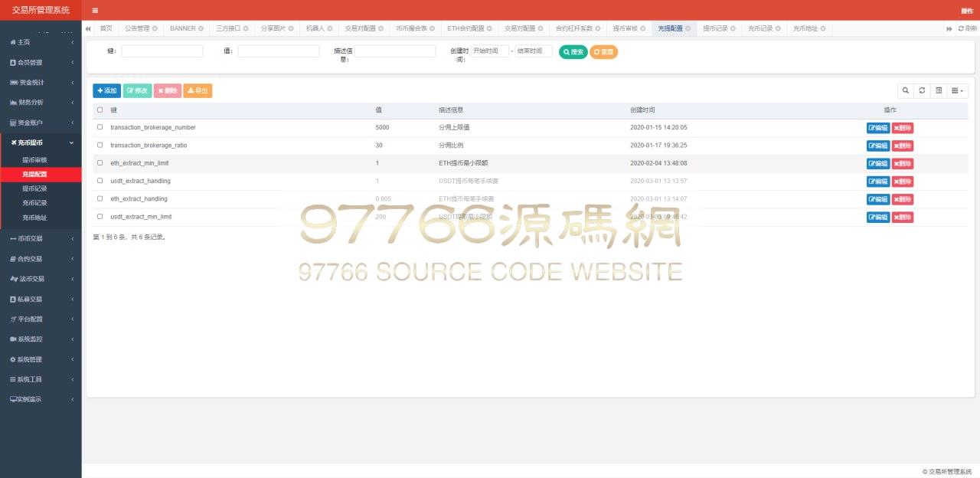Check the transaction_brokerage_number row checkbox
Image resolution: width=980 pixels, height=478 pixels.
tap(100, 127)
